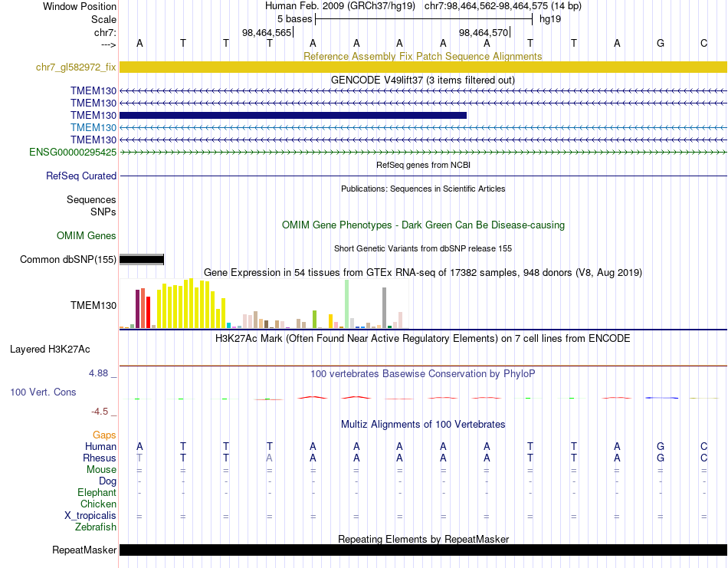
Task: Click the 98,464,565 position marker
Action: (267, 32)
